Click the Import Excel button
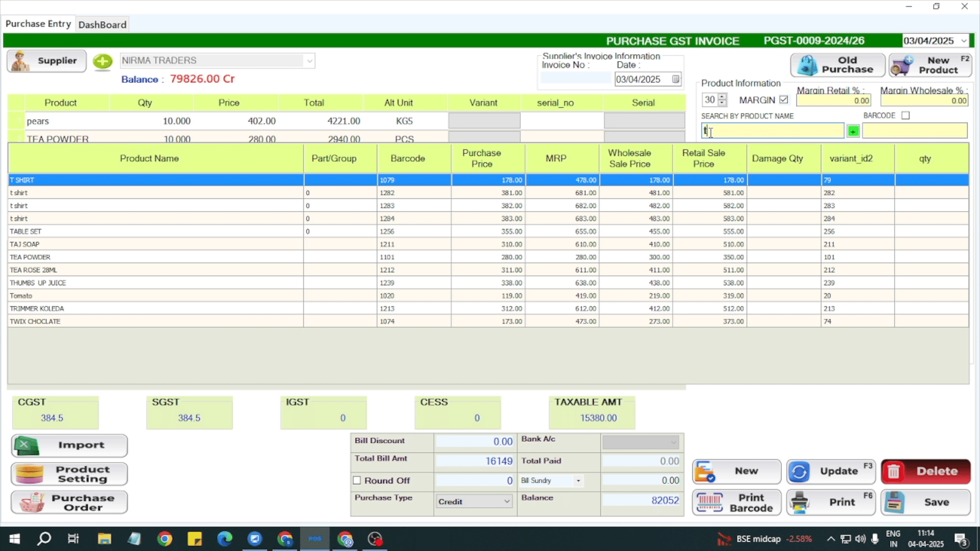 [x=69, y=445]
